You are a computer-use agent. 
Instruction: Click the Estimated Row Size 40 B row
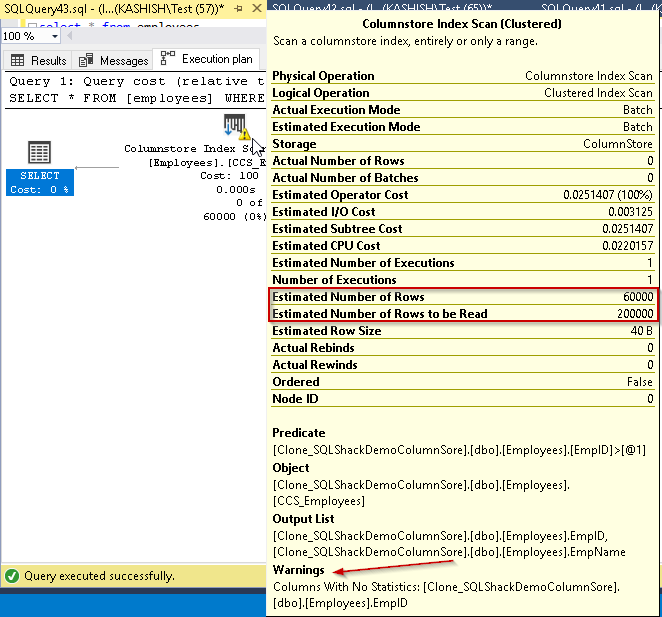(x=462, y=331)
